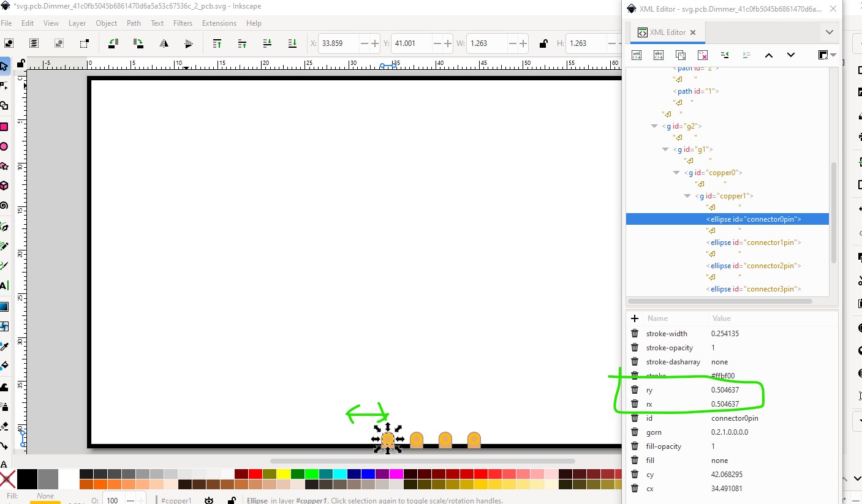Screen dimensions: 862x504
Task: Open the Filters menu
Action: tap(183, 23)
